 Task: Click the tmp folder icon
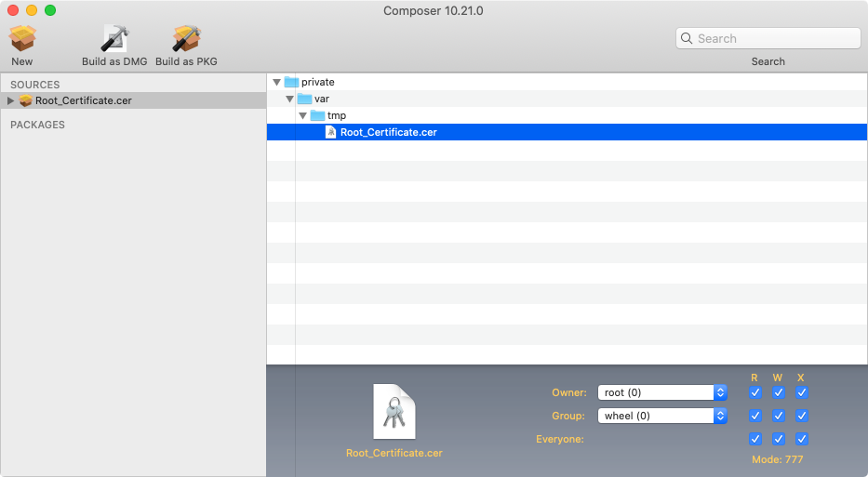[x=318, y=115]
